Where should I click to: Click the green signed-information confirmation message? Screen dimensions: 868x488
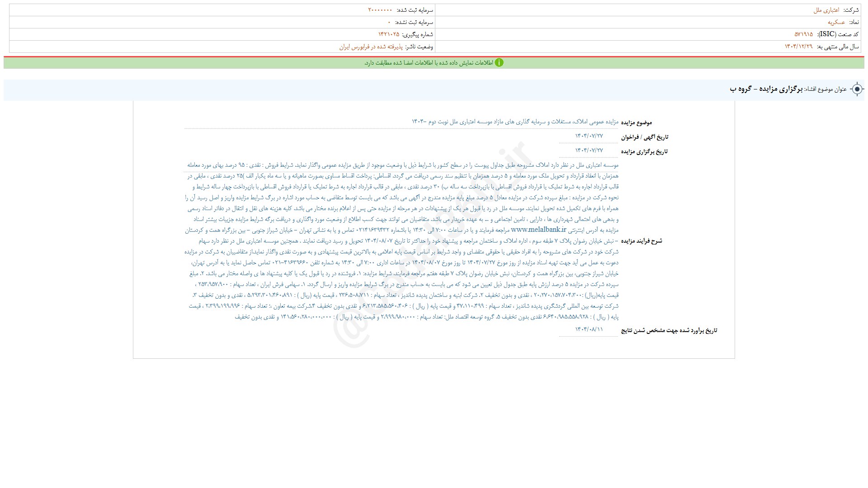(428, 63)
